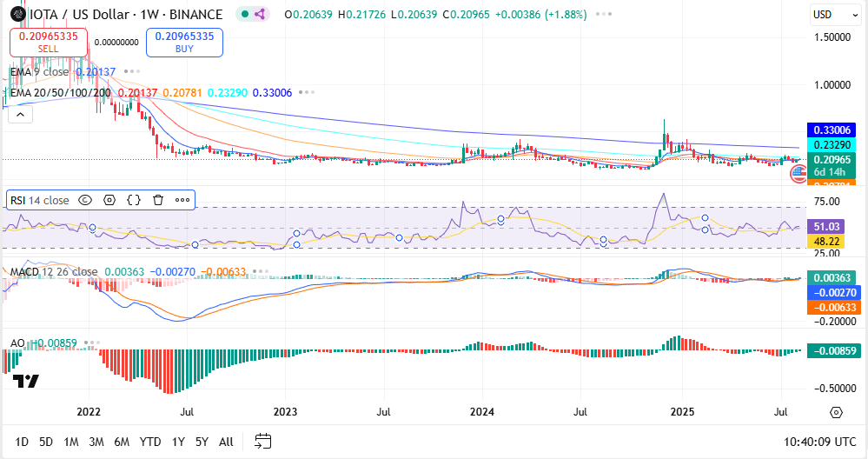Click the TradingView logo
This screenshot has height=459, width=868.
tap(25, 381)
